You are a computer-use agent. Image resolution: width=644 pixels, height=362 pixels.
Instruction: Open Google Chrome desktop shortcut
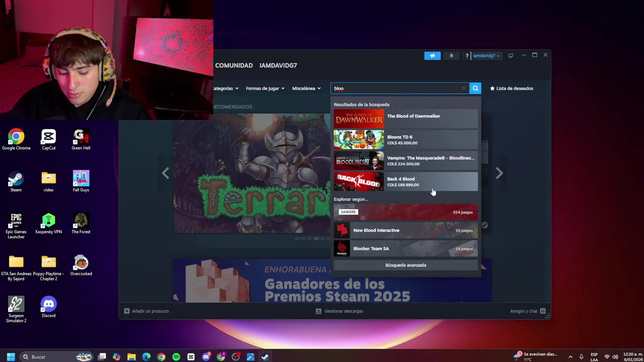[x=16, y=140]
